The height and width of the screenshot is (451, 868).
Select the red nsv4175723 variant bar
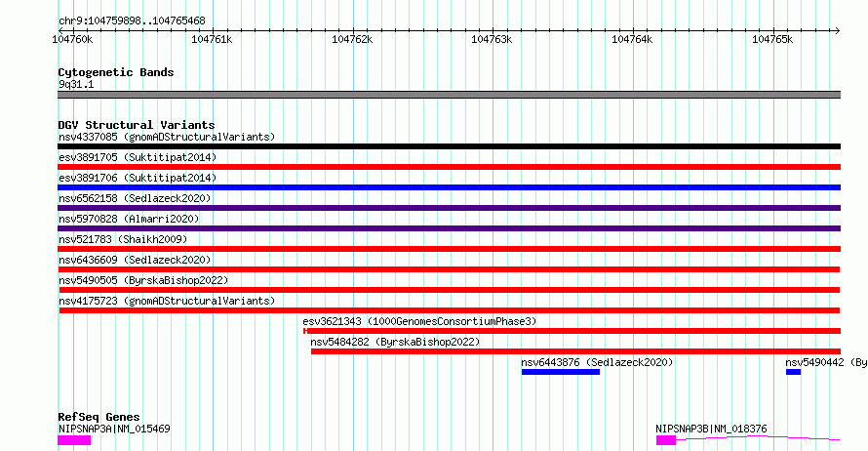click(x=450, y=310)
